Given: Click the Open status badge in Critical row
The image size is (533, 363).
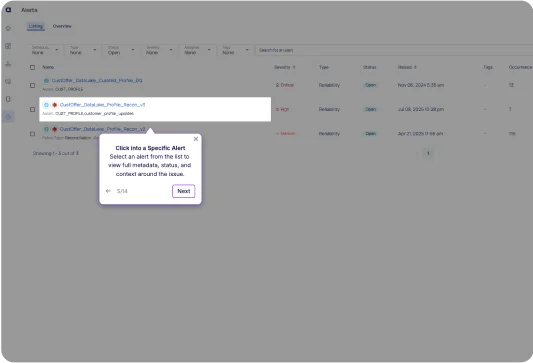Looking at the screenshot, I should [371, 85].
